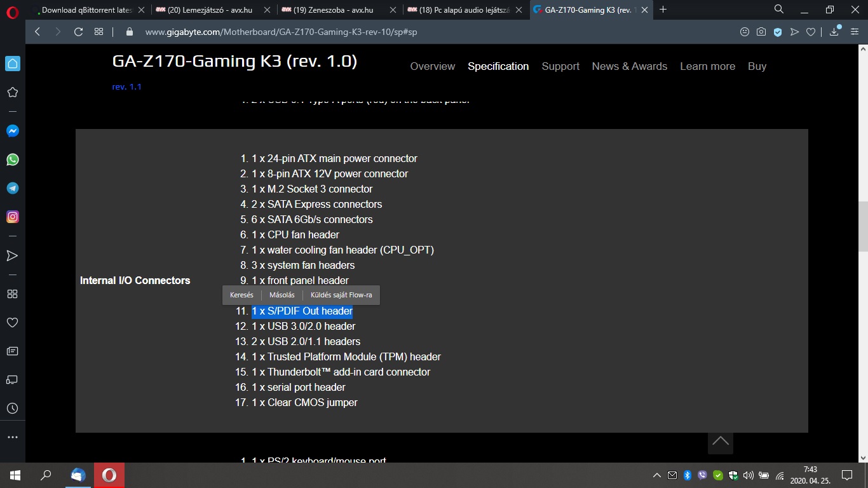Open the downloads panel
868x488 pixels.
834,32
